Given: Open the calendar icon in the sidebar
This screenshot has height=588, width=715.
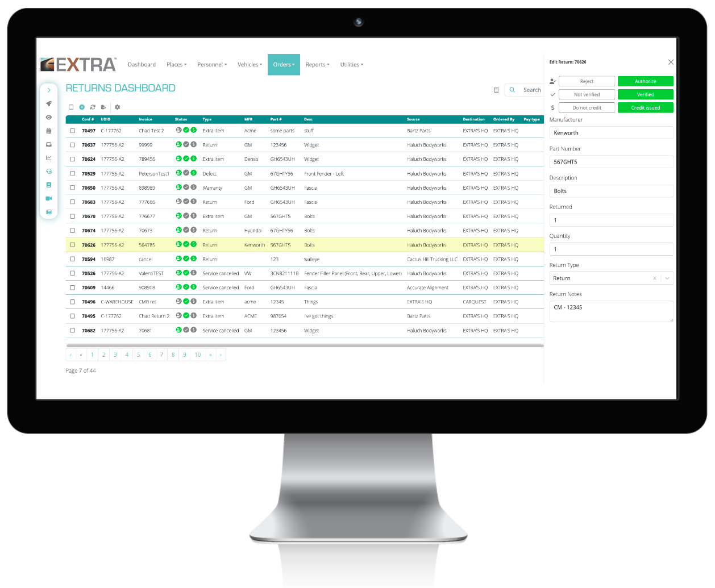Looking at the screenshot, I should click(x=49, y=131).
